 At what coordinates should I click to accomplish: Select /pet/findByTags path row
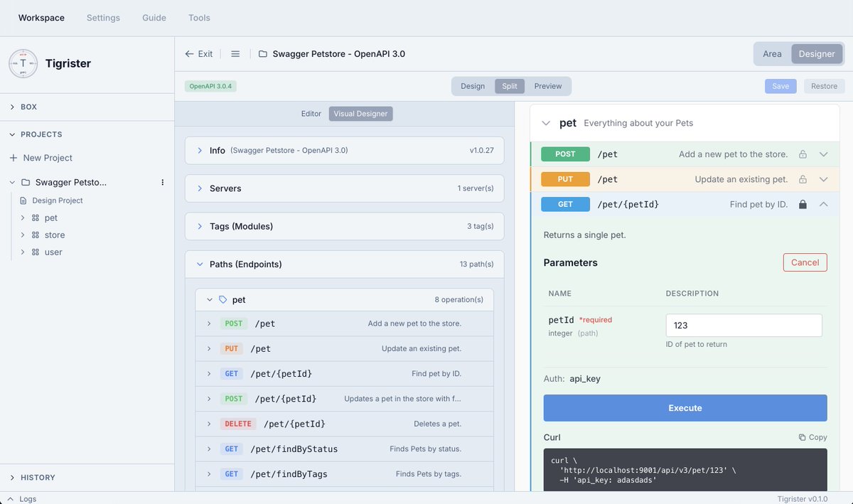tap(344, 474)
